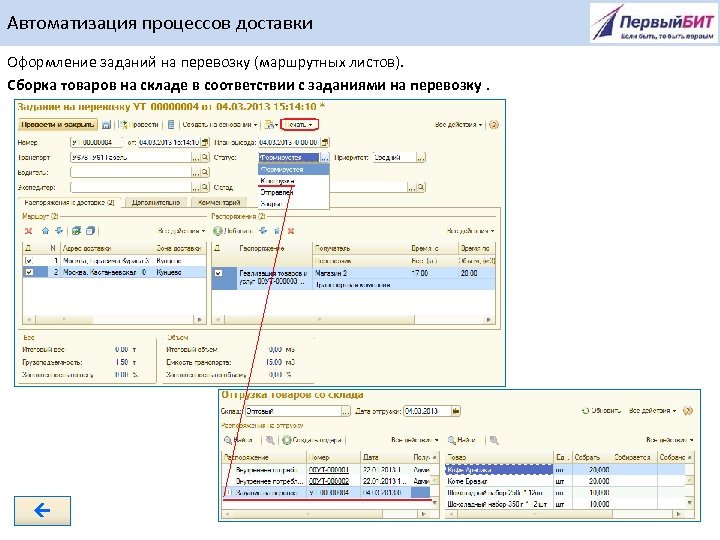This screenshot has width=720, height=540.
Task: Choose Формируется in status list
Action: [x=293, y=169]
